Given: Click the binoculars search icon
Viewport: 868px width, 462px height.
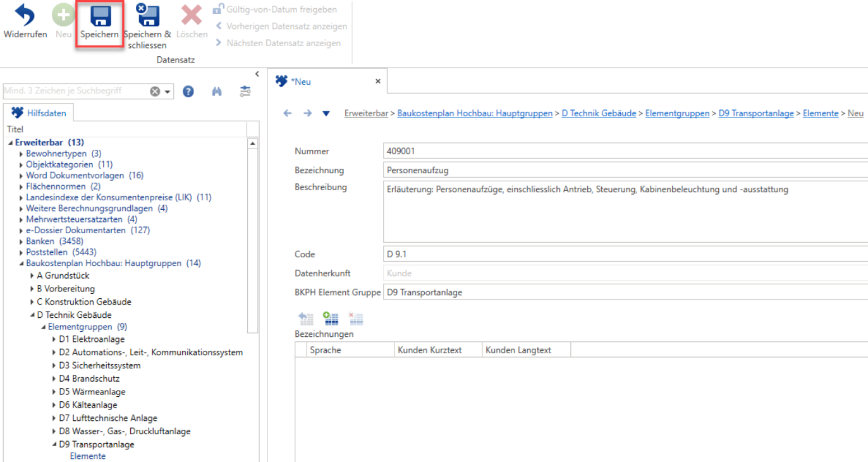Looking at the screenshot, I should pos(217,92).
